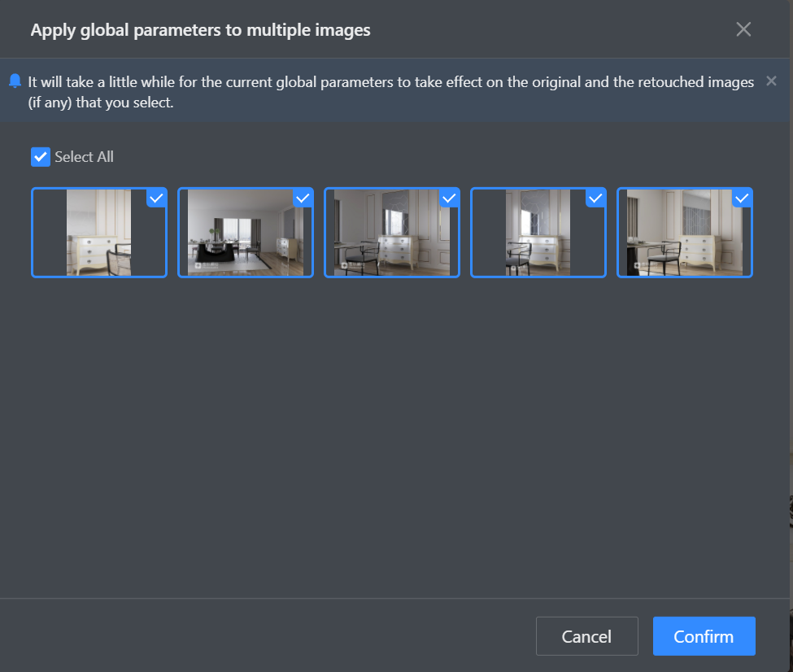Click the Select All text label

pyautogui.click(x=84, y=157)
